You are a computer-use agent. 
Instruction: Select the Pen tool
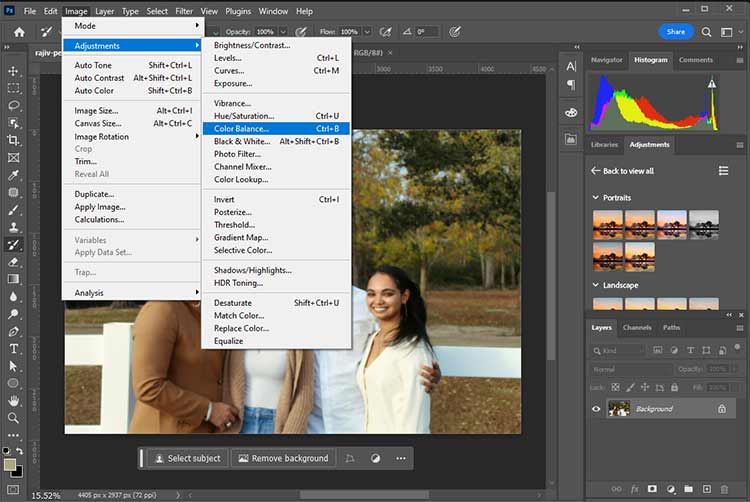pos(13,331)
